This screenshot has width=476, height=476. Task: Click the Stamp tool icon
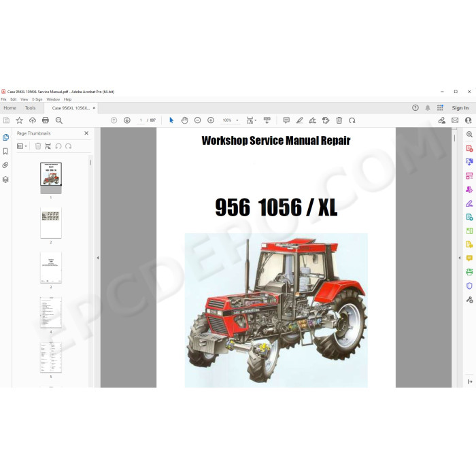pyautogui.click(x=326, y=120)
